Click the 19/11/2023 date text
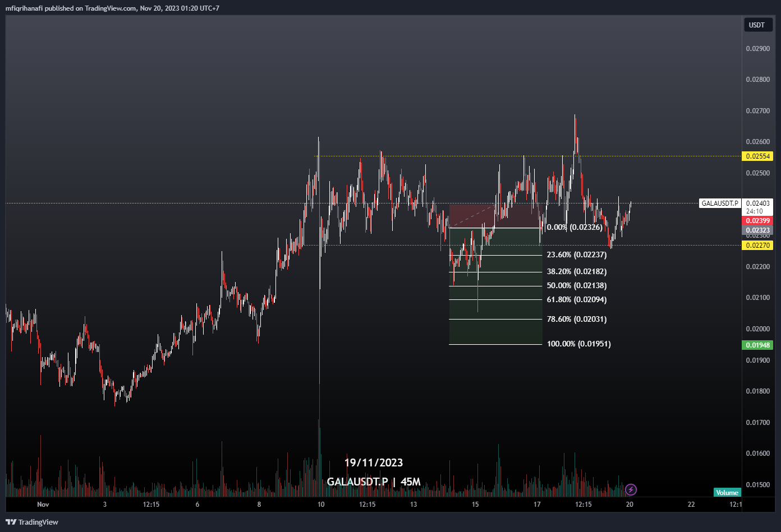 tap(374, 462)
